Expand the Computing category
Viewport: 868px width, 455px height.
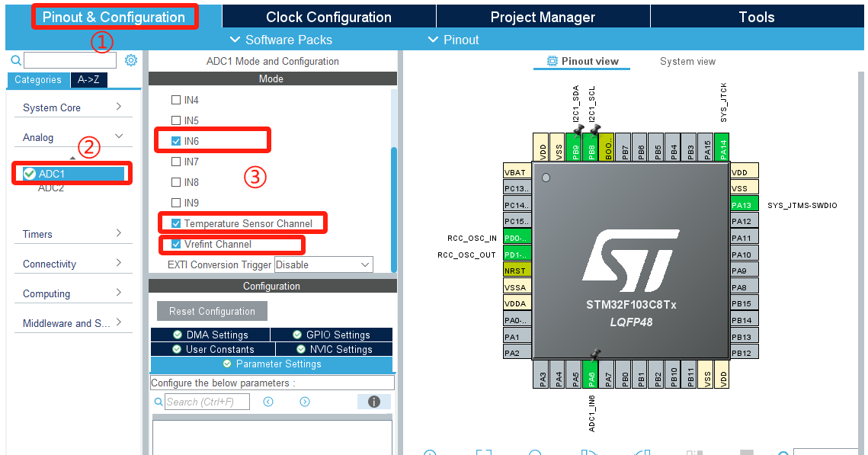point(73,293)
